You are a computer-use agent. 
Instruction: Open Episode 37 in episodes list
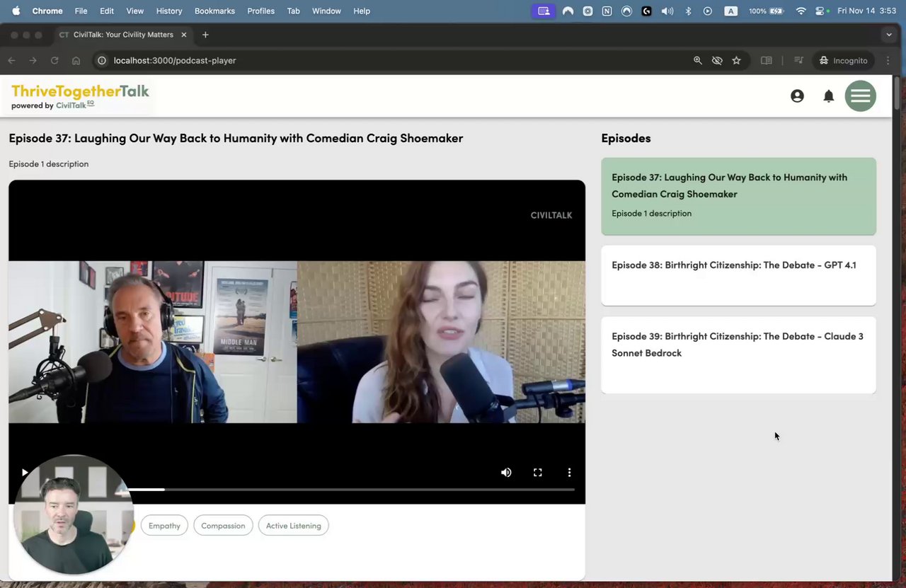pyautogui.click(x=738, y=196)
